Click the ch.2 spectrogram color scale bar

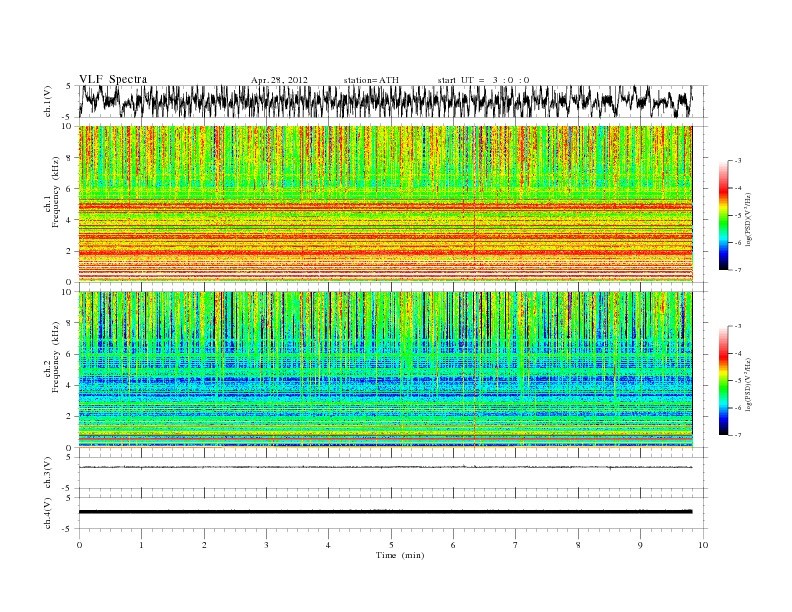point(723,380)
